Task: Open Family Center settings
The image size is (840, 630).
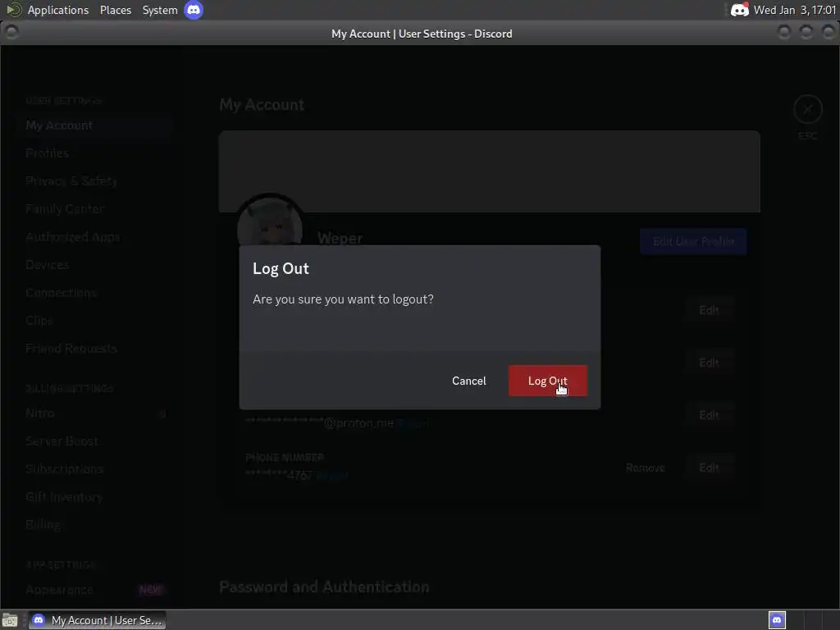Action: (98, 209)
